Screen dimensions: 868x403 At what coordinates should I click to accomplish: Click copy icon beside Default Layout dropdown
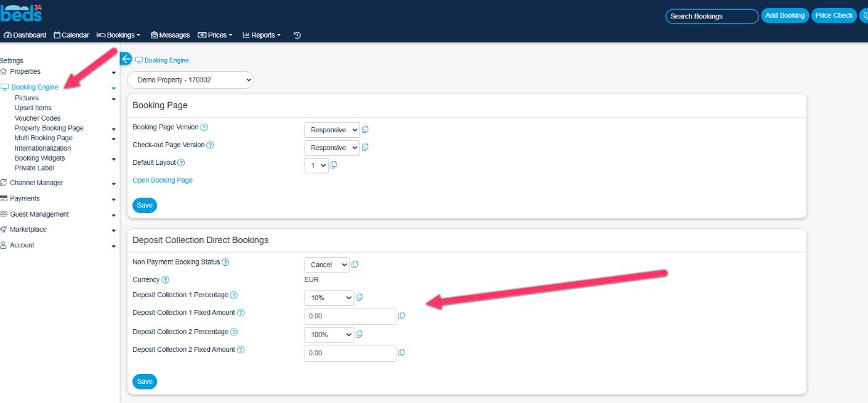[x=334, y=165]
